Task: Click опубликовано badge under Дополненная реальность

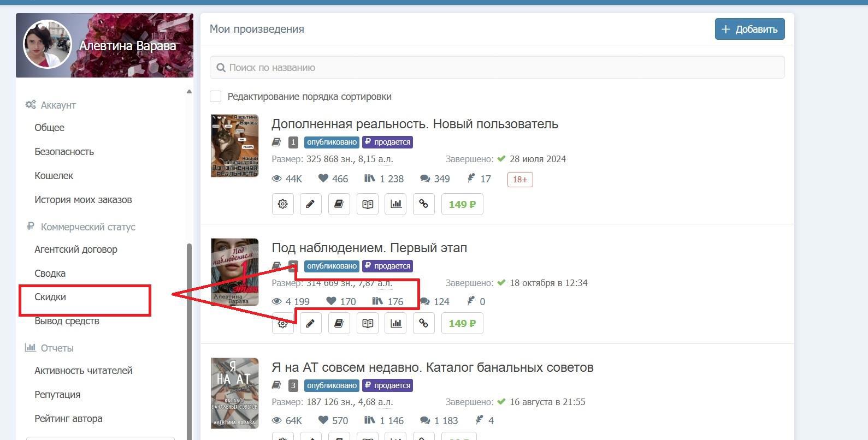Action: [x=332, y=142]
